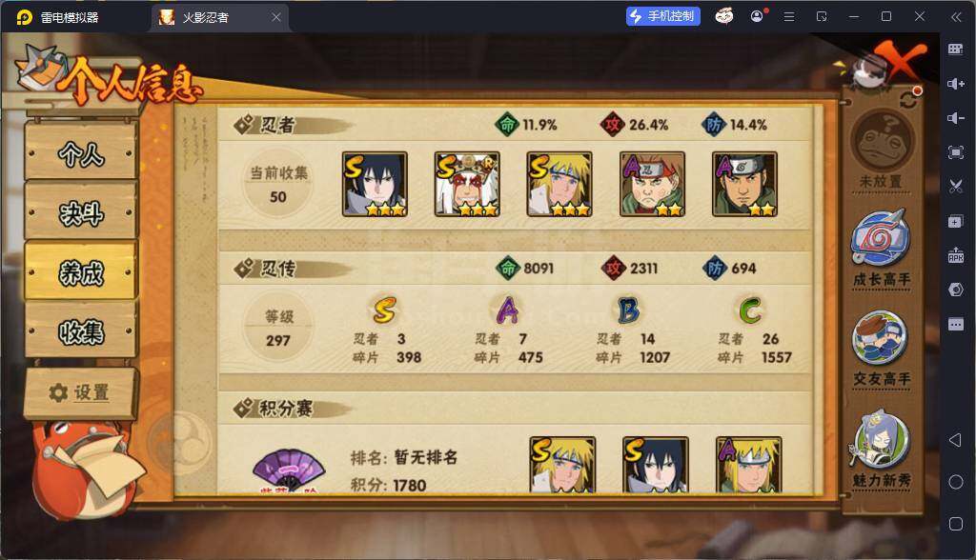
Task: Collapse the emulator sidebar with double chevron
Action: click(956, 17)
